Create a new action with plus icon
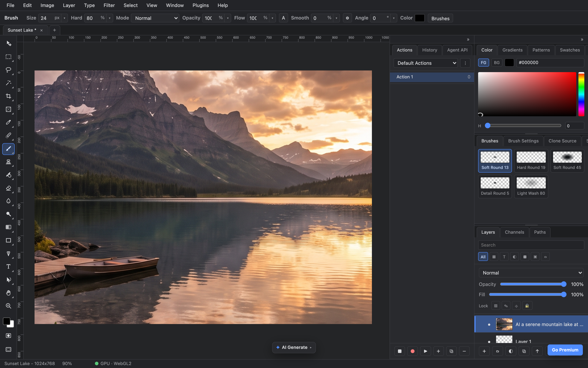This screenshot has height=368, width=588. (438, 351)
